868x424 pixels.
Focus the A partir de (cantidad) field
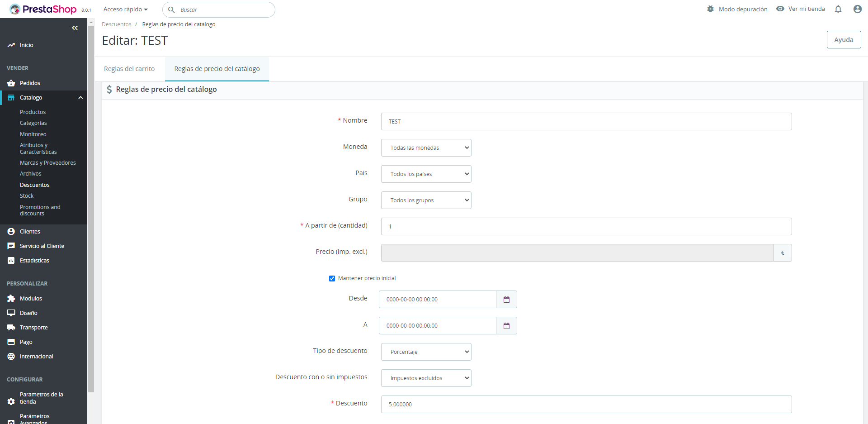click(x=586, y=227)
